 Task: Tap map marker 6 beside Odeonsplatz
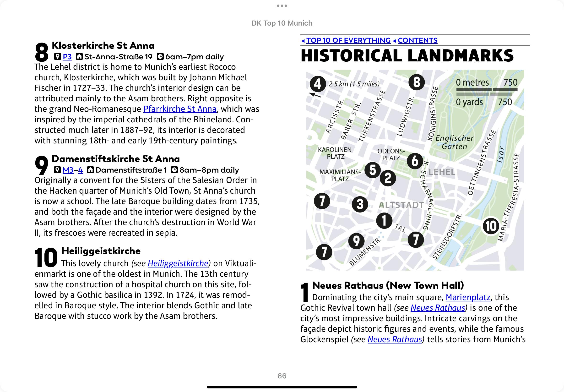[x=415, y=161]
